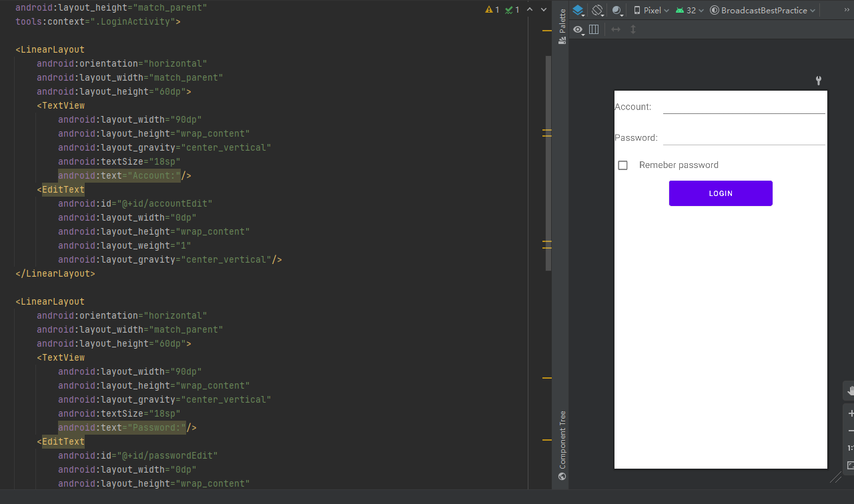Click the @+id/accountEdit attribute line
Image resolution: width=854 pixels, height=504 pixels.
(x=135, y=204)
